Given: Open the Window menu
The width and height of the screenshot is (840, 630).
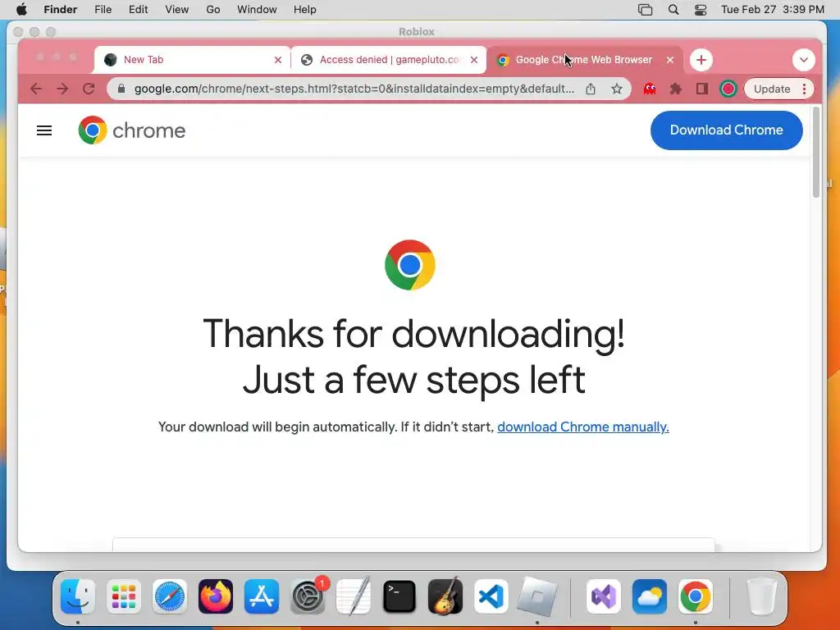Looking at the screenshot, I should click(257, 10).
